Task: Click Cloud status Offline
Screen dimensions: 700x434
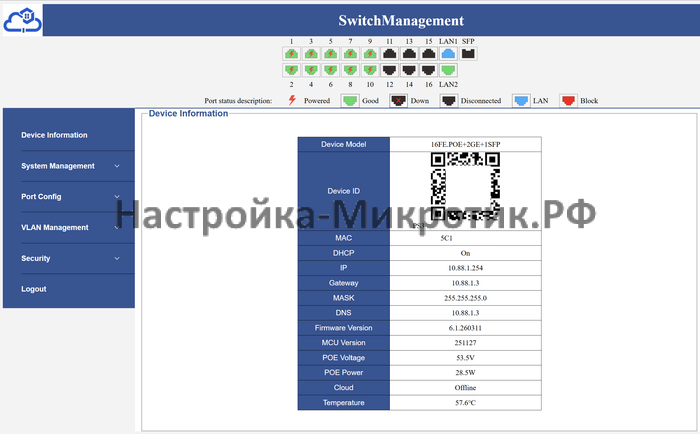Action: coord(465,388)
